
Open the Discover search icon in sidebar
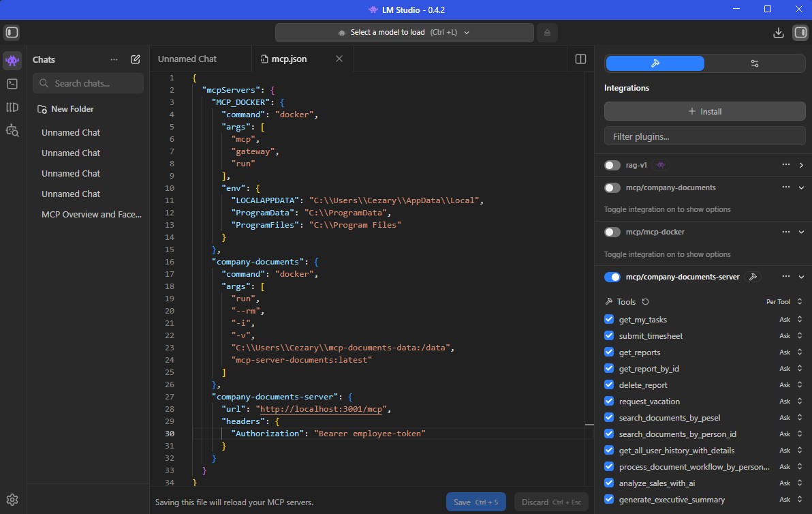pyautogui.click(x=12, y=131)
